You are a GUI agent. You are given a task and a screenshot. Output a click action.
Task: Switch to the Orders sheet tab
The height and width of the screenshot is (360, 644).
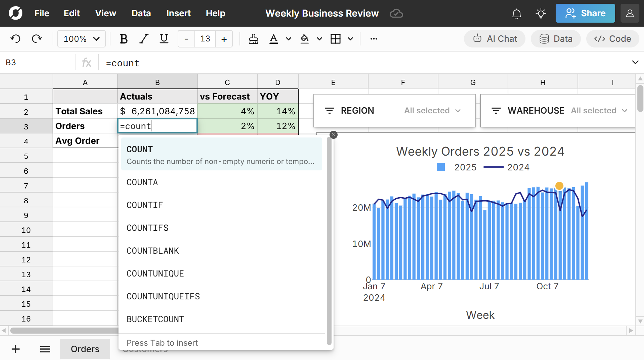pyautogui.click(x=85, y=349)
